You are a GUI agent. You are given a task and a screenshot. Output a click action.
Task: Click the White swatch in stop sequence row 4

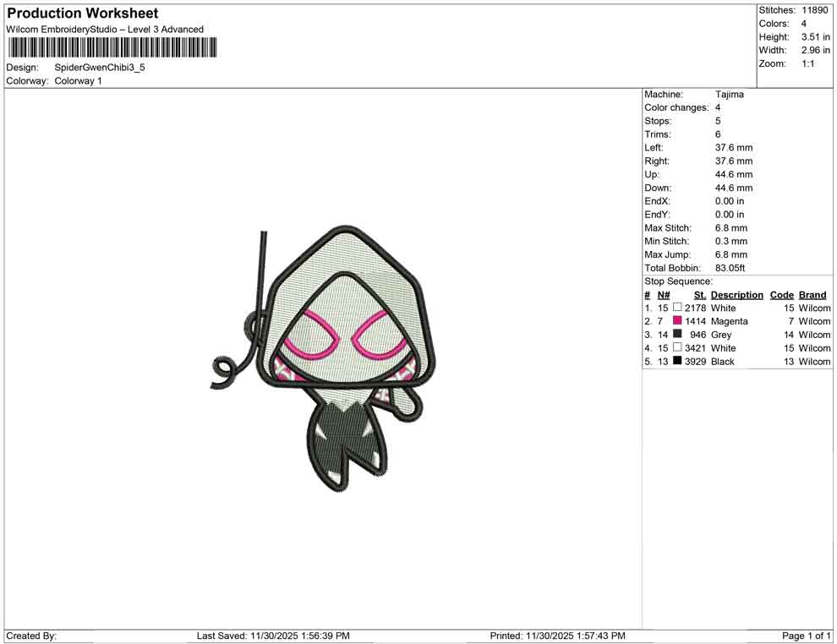(x=677, y=348)
